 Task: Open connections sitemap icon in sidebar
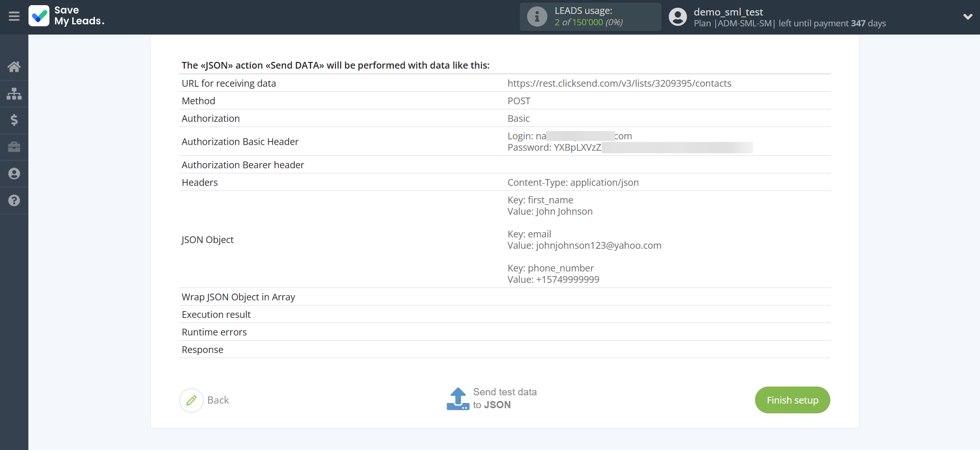click(14, 93)
